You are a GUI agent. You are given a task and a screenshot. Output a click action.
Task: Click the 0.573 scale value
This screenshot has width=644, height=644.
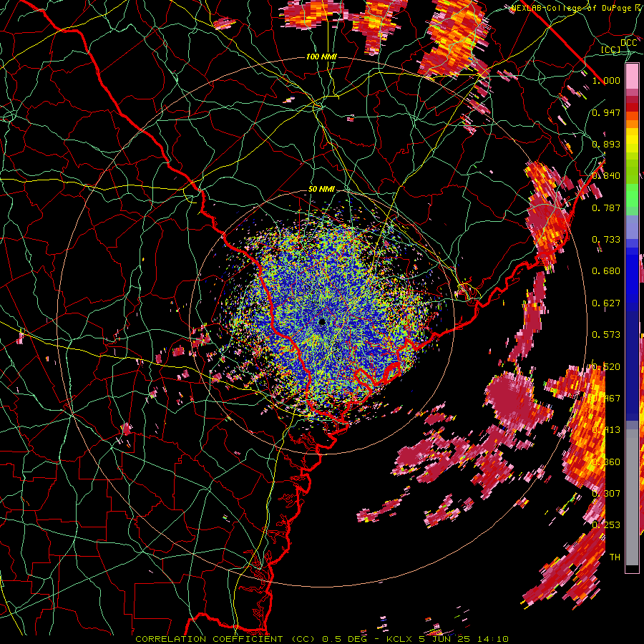[606, 335]
